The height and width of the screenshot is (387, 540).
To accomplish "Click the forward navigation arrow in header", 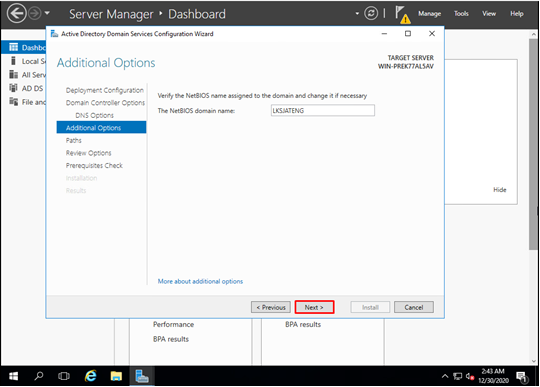I will pyautogui.click(x=34, y=14).
